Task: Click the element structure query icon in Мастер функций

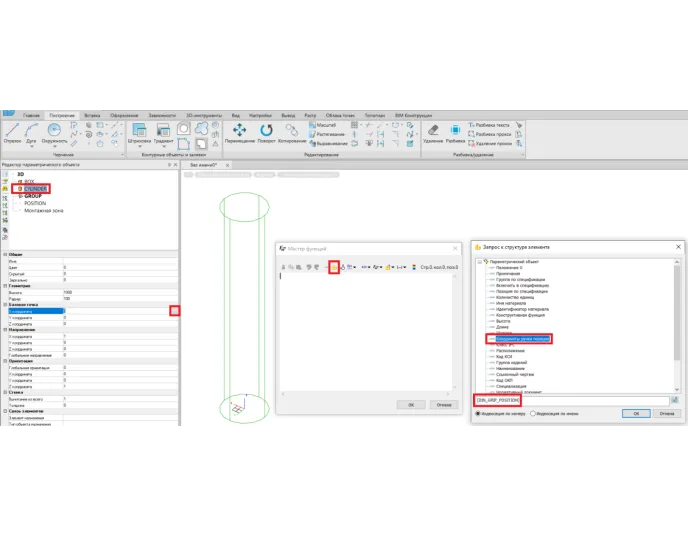Action: tap(334, 267)
